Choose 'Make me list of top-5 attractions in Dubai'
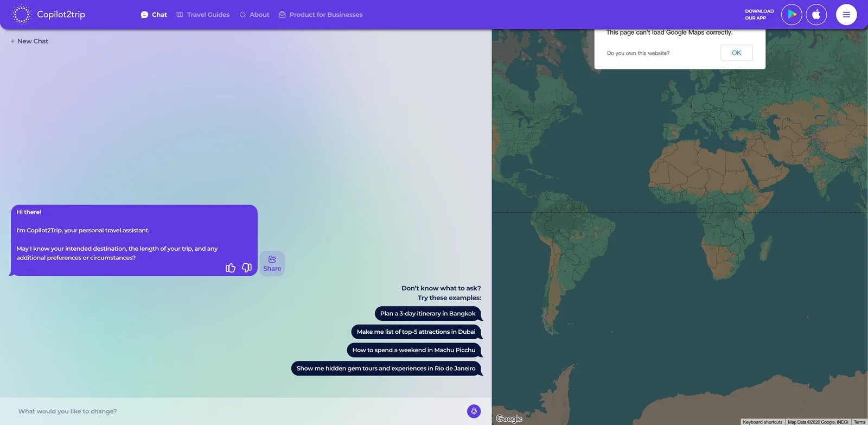Viewport: 868px width, 425px height. coord(416,332)
